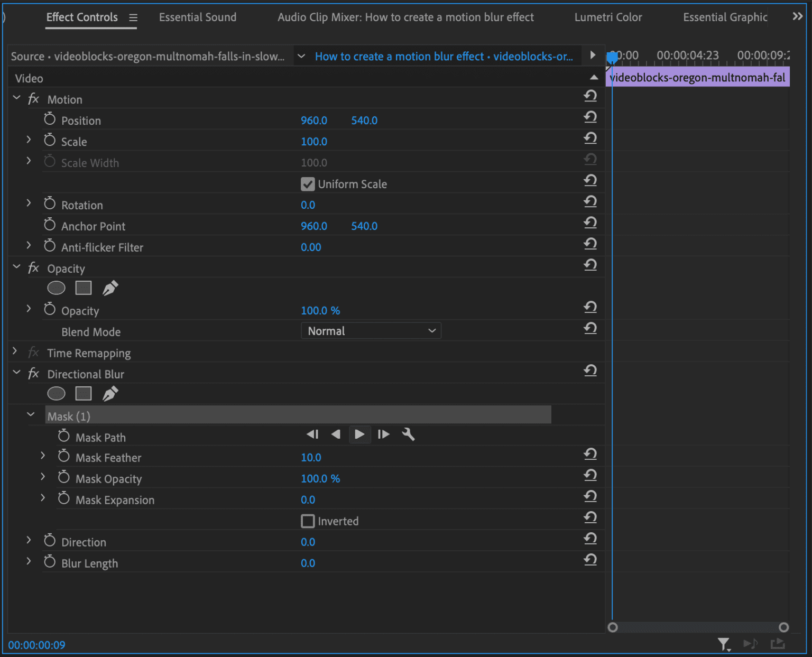Enable the mask Inverted checkbox
Screen dimensions: 812x657
[308, 521]
